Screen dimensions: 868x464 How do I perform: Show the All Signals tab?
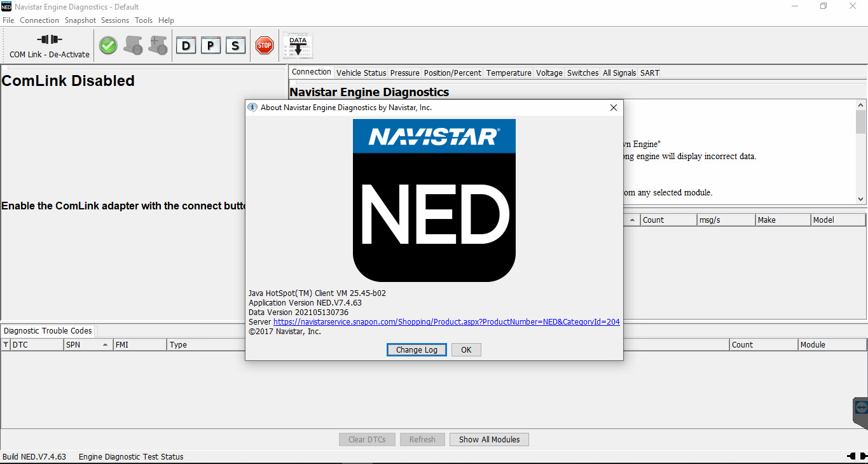point(619,73)
